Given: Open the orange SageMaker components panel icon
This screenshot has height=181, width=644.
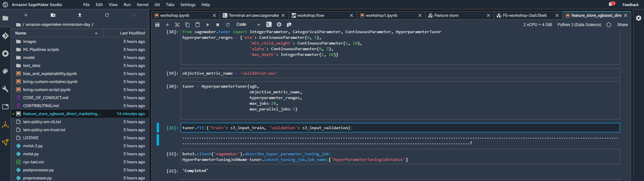Looking at the screenshot, I should point(5,125).
